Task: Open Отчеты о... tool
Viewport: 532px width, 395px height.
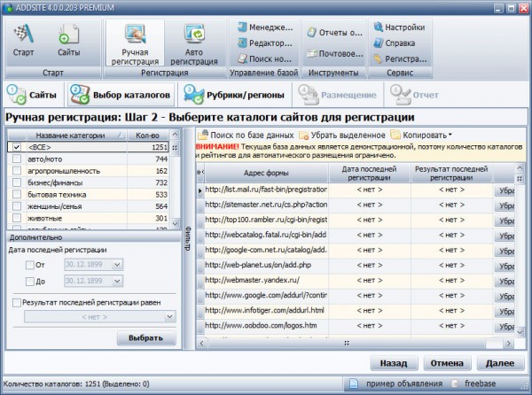Action: (334, 33)
